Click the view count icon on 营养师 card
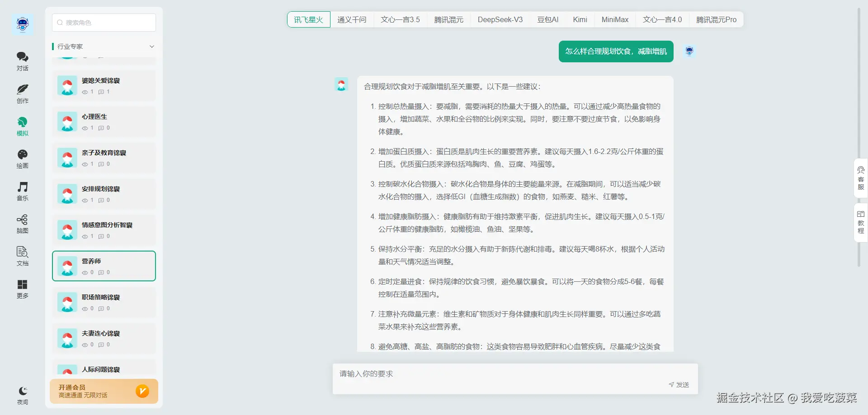 [x=85, y=273]
